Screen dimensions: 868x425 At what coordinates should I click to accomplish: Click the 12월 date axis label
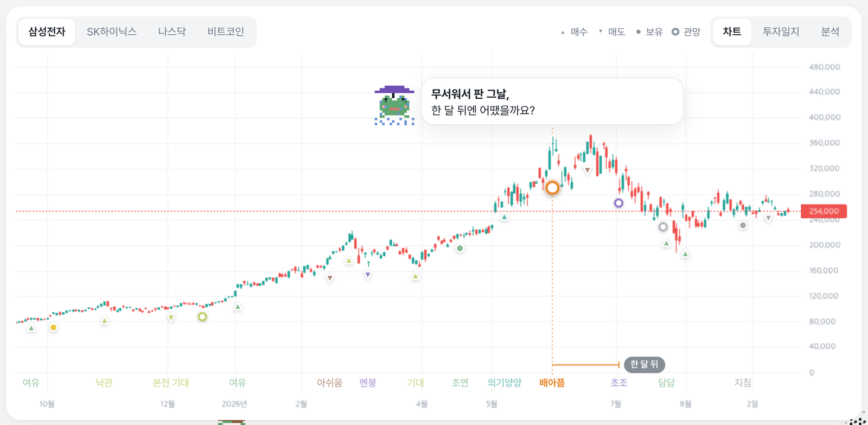[x=168, y=404]
